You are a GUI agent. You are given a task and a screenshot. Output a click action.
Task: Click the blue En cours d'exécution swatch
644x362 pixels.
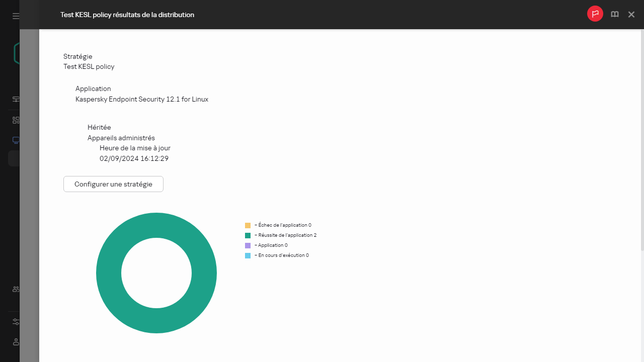248,255
